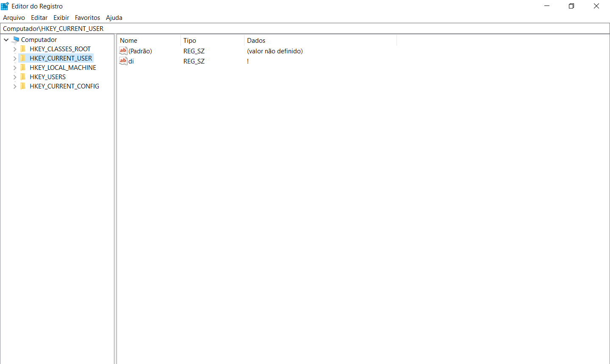
Task: Click the HKEY_USERS folder icon
Action: pyautogui.click(x=23, y=77)
